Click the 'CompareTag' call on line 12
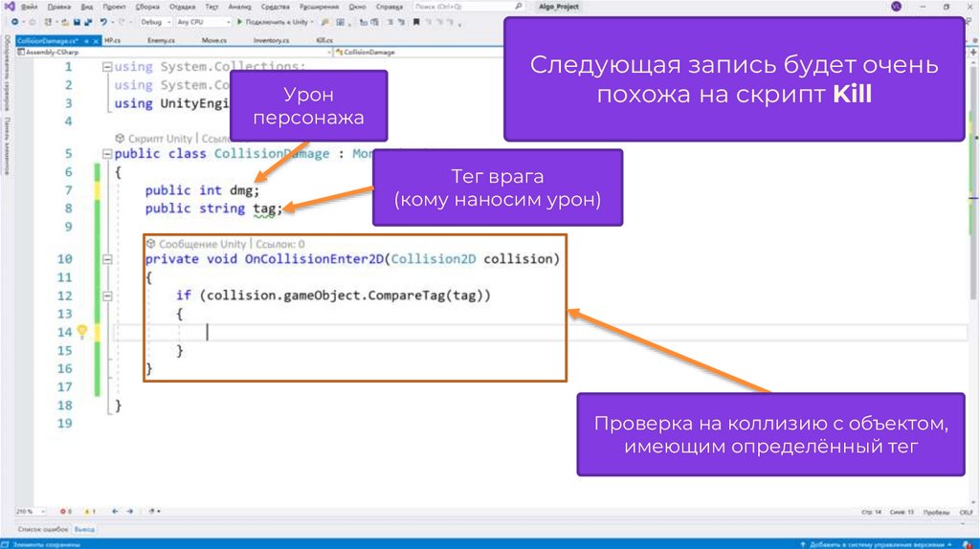The width and height of the screenshot is (980, 549). point(406,296)
